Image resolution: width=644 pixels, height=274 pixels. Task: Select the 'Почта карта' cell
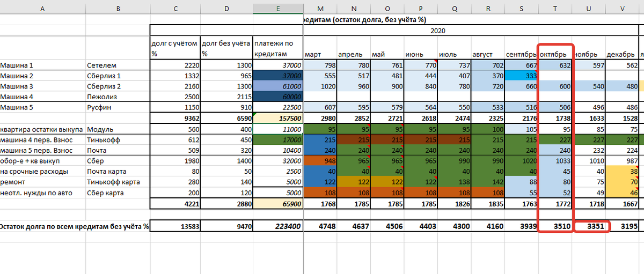point(118,172)
